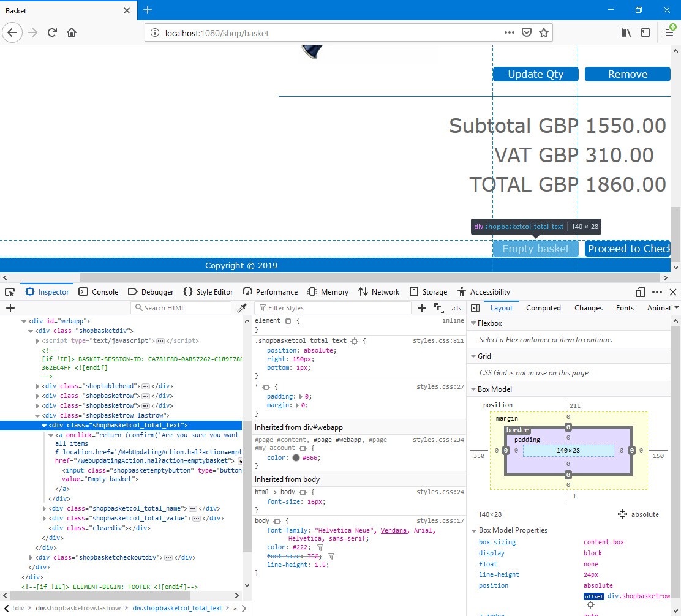This screenshot has width=681, height=616.
Task: Open the Library icon in toolbar
Action: coord(626,32)
